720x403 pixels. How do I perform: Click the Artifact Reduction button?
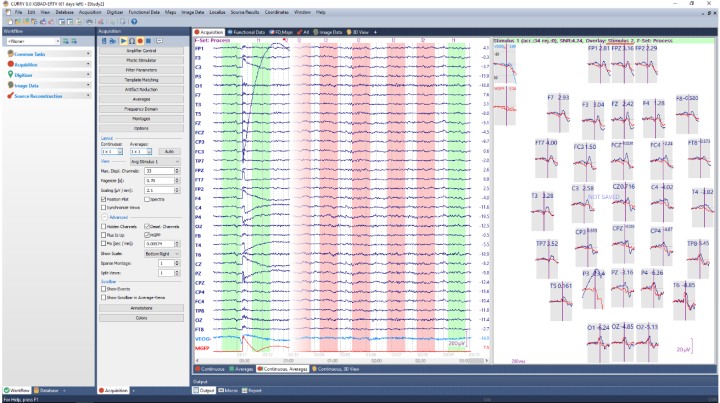click(x=141, y=90)
